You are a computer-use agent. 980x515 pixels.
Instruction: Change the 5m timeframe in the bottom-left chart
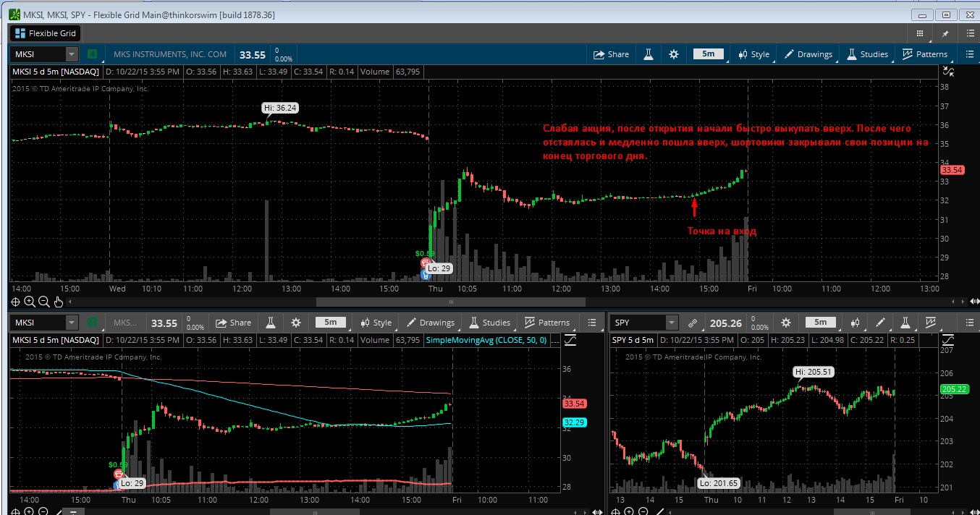click(x=330, y=323)
